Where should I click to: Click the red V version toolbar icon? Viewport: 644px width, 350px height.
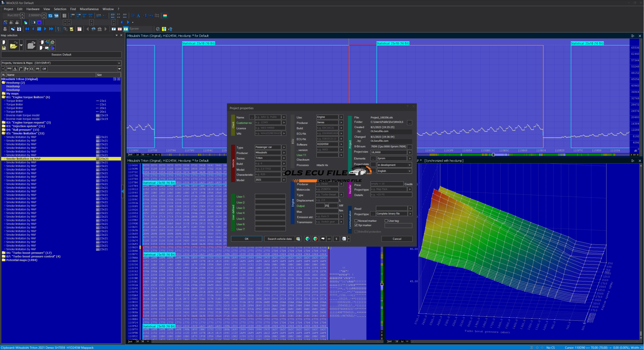coord(120,29)
